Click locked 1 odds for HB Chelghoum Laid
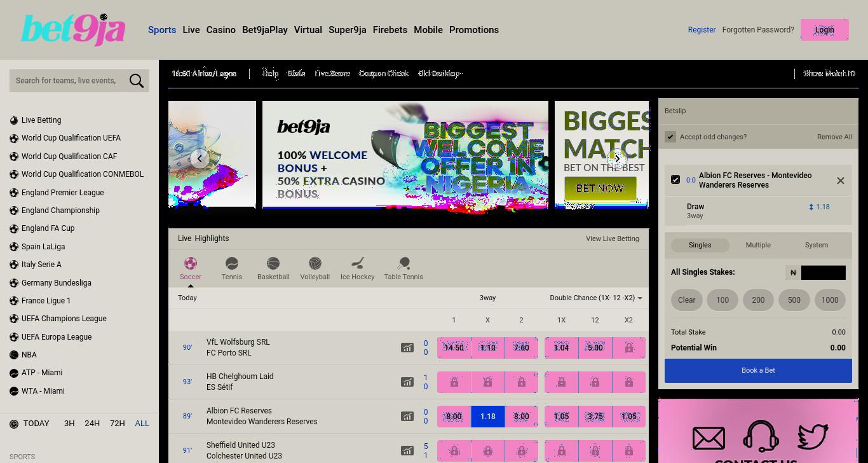Viewport: 868px width, 463px height. pyautogui.click(x=454, y=382)
